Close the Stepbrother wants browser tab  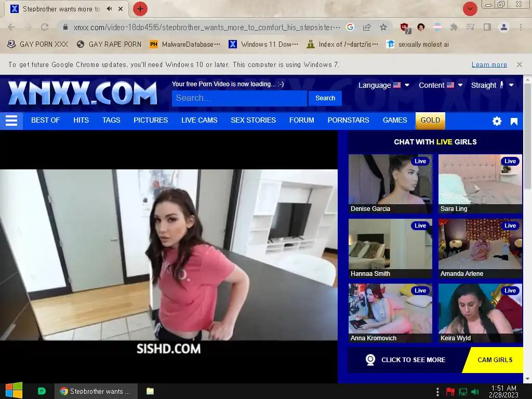pos(121,9)
